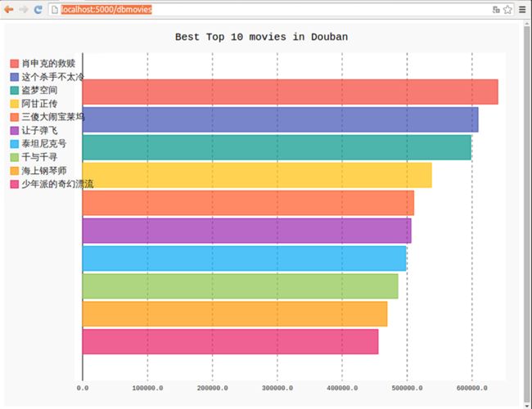
Task: Click the sky blue seventh bar
Action: pyautogui.click(x=244, y=258)
